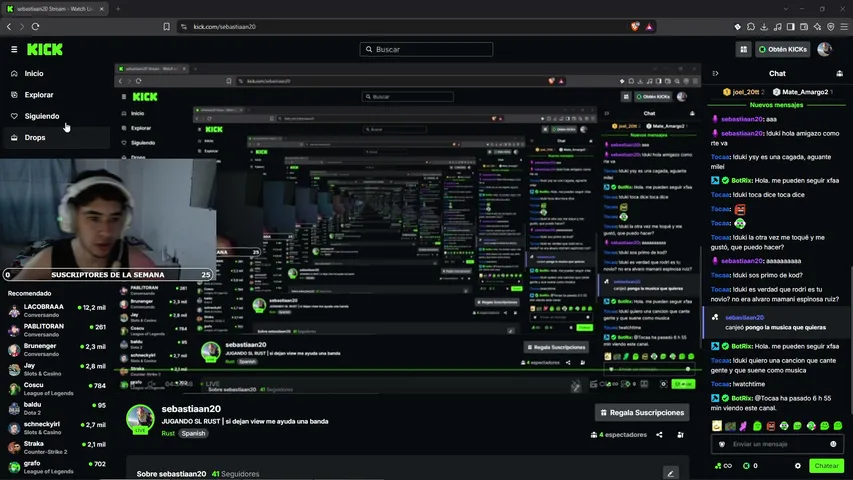Open the browser main hamburger menu
The height and width of the screenshot is (480, 853).
pos(844,27)
